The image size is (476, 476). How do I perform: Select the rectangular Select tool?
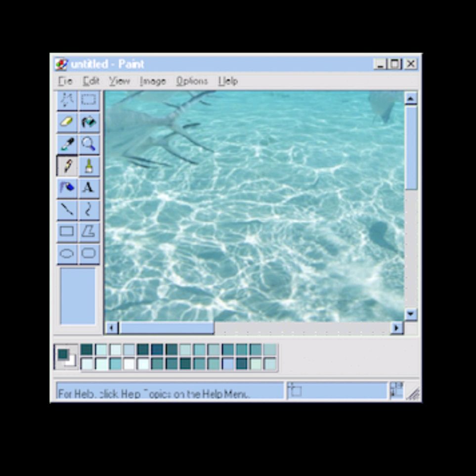click(88, 100)
